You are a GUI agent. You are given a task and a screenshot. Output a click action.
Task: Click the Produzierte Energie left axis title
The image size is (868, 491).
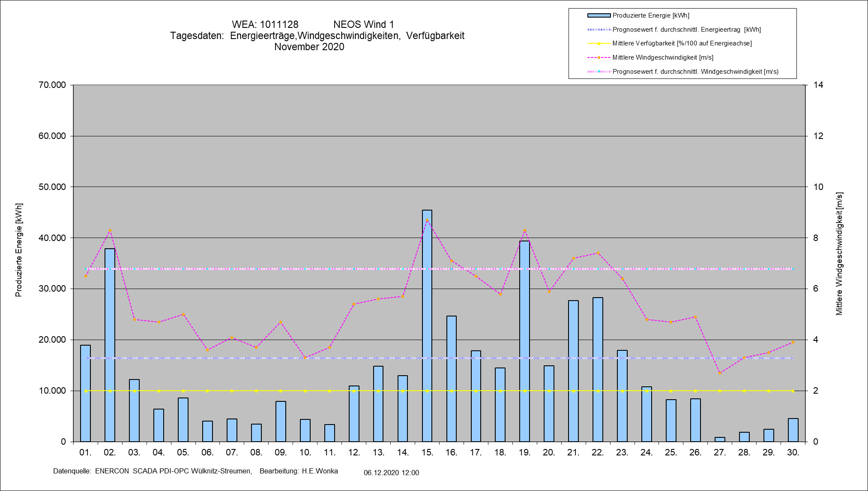[19, 250]
